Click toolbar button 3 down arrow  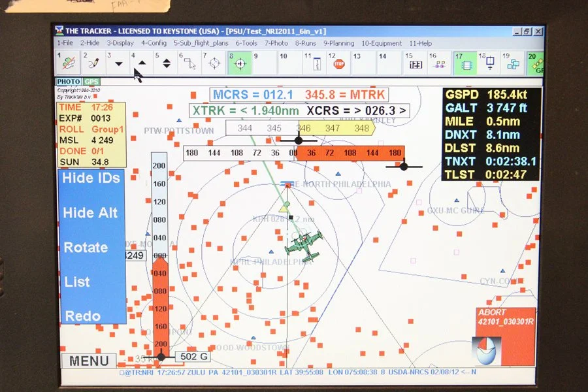pos(118,62)
